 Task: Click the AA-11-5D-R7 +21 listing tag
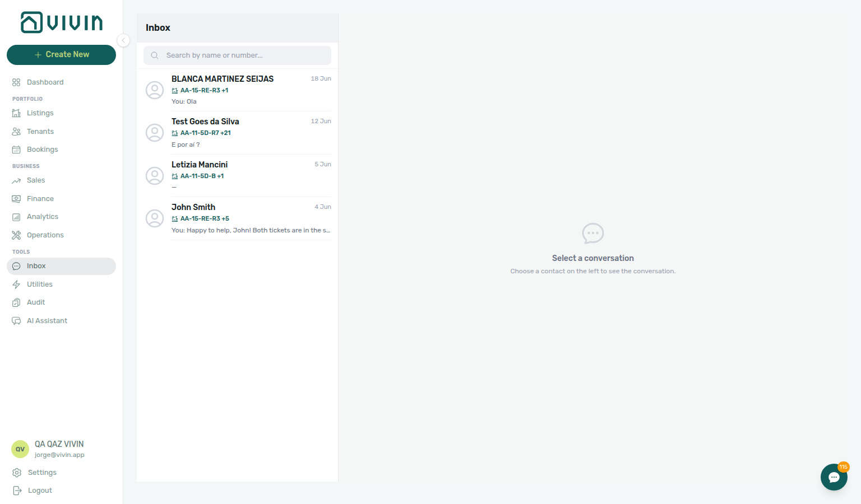pos(201,133)
